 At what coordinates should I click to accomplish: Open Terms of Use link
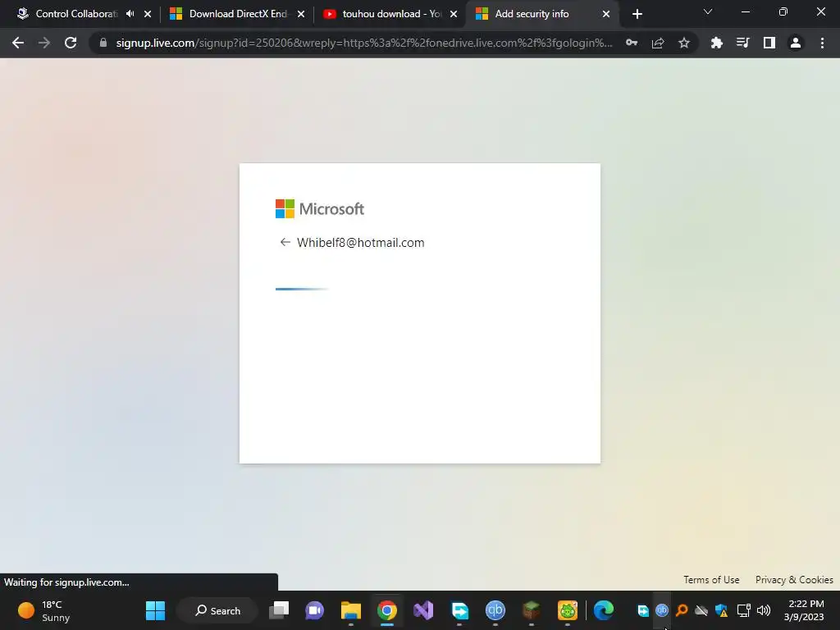click(x=711, y=580)
